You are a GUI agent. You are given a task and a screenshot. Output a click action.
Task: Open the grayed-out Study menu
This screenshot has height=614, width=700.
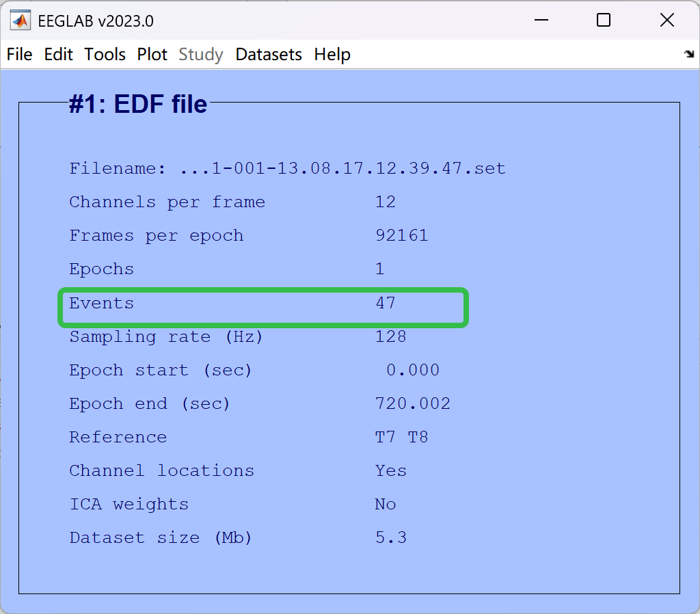pos(201,55)
